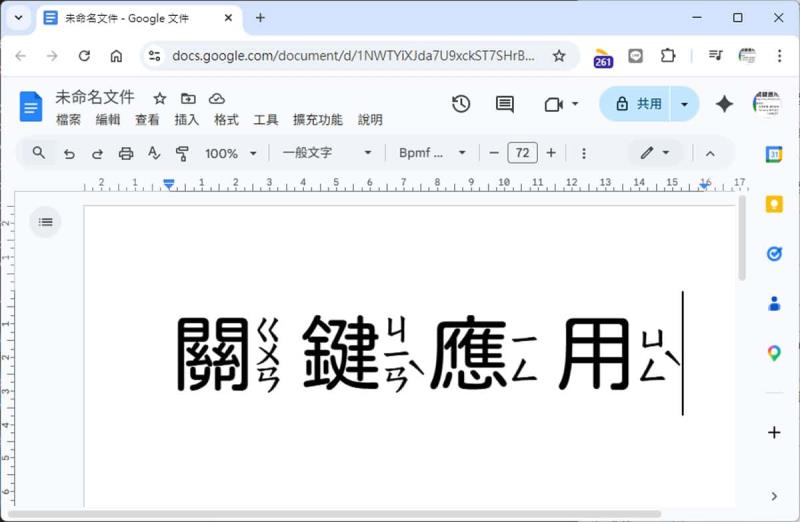Open comments panel icon
The image size is (800, 522).
coord(505,105)
